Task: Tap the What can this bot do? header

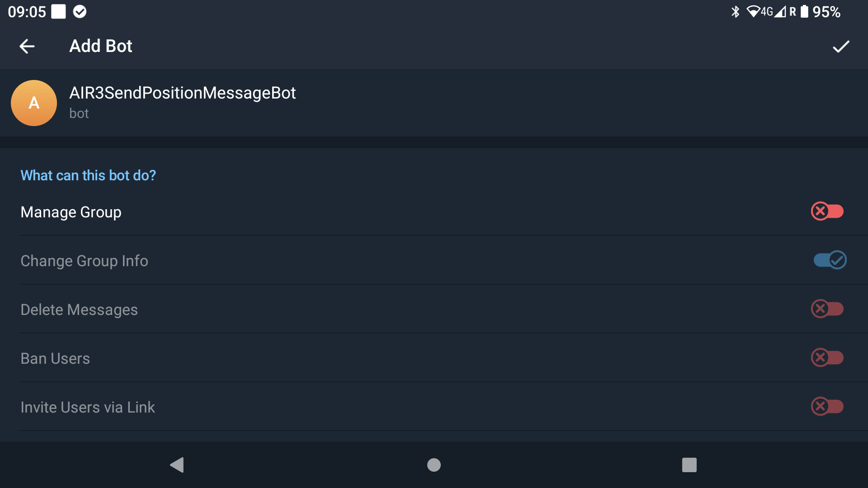Action: [88, 175]
